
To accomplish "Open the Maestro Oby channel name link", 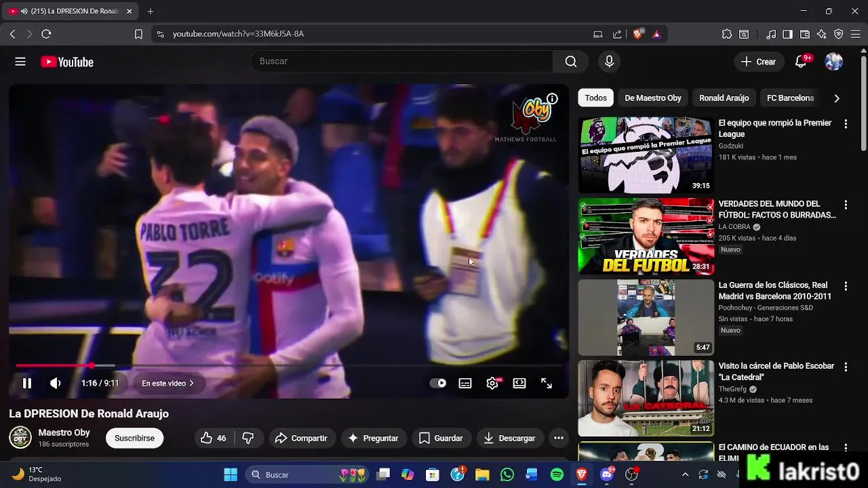I will pos(64,432).
